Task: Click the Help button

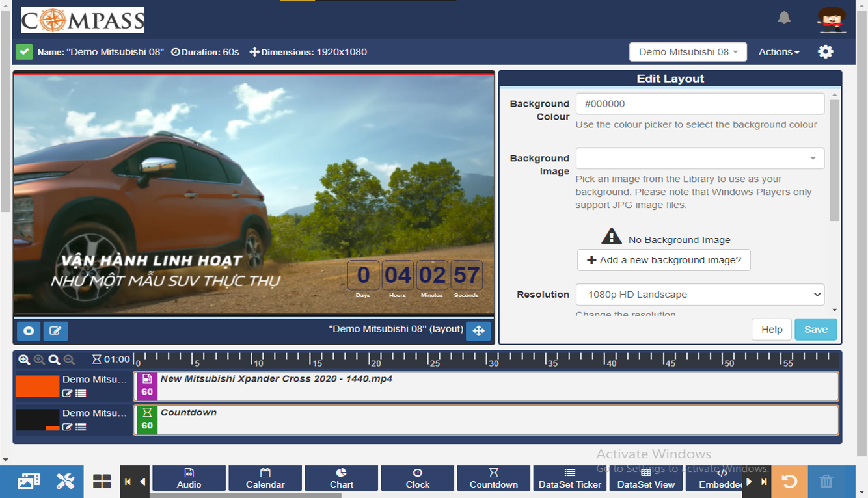Action: click(772, 330)
